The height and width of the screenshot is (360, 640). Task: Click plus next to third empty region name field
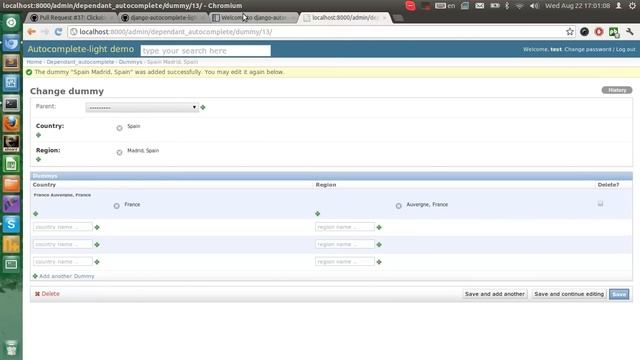pos(379,262)
